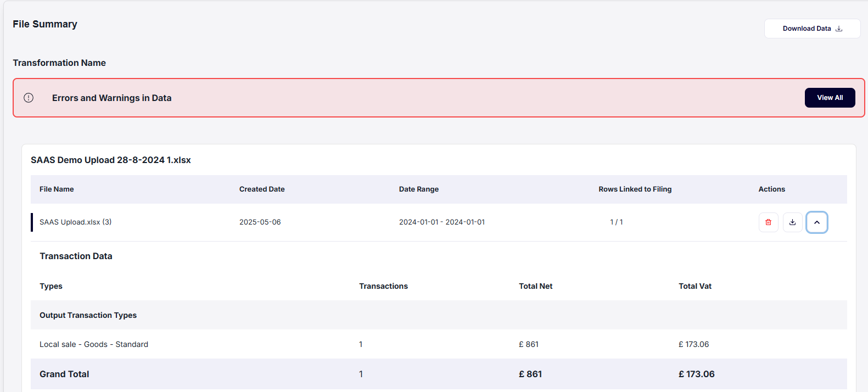Collapse the SAAS Upload.xlsx row details
868x392 pixels.
(816, 222)
